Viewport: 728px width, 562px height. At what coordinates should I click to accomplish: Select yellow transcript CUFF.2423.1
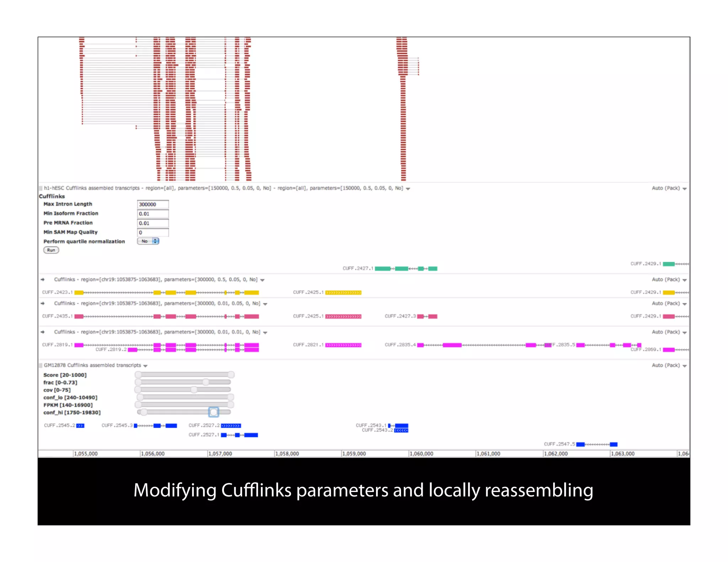pyautogui.click(x=167, y=292)
